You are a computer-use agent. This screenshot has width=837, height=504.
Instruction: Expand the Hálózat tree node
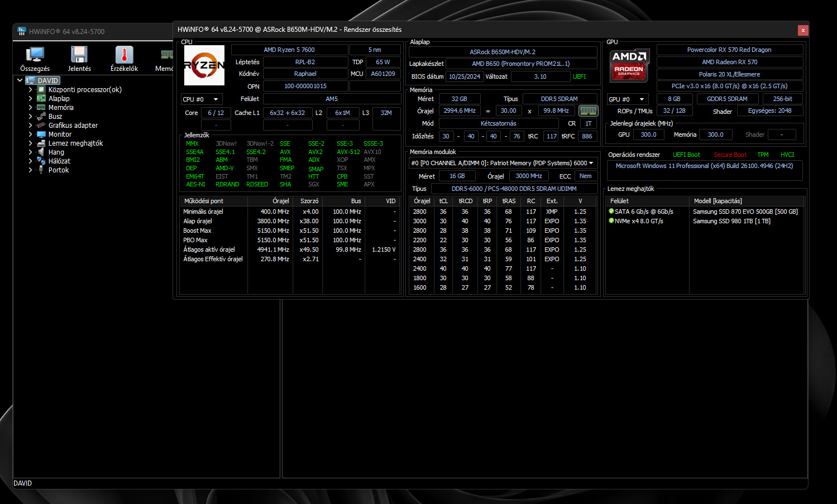pyautogui.click(x=30, y=161)
